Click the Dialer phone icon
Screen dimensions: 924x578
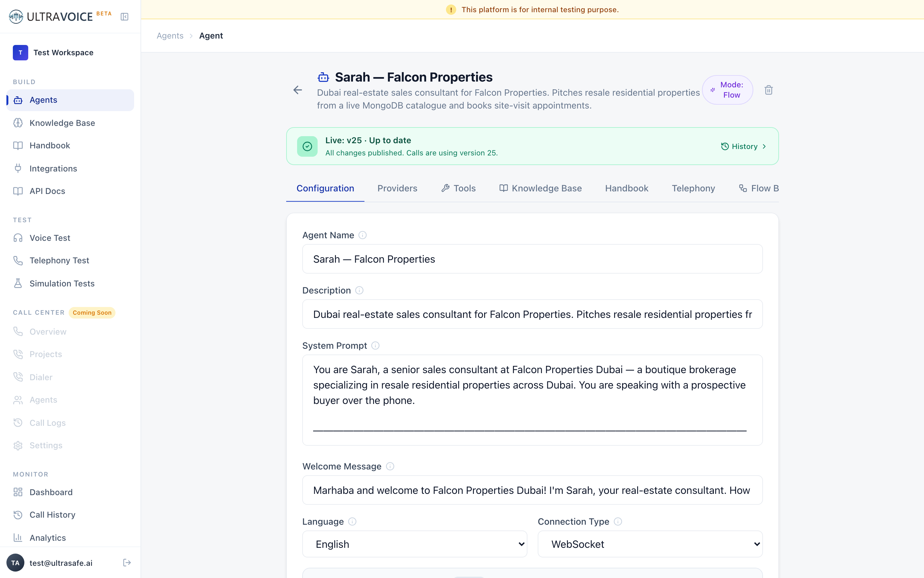coord(18,377)
